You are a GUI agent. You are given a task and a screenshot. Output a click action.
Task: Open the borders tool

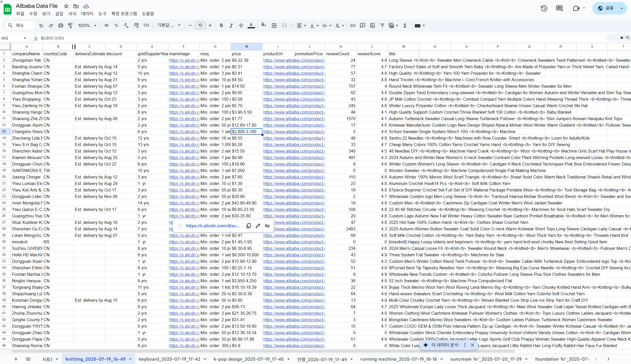click(x=274, y=25)
